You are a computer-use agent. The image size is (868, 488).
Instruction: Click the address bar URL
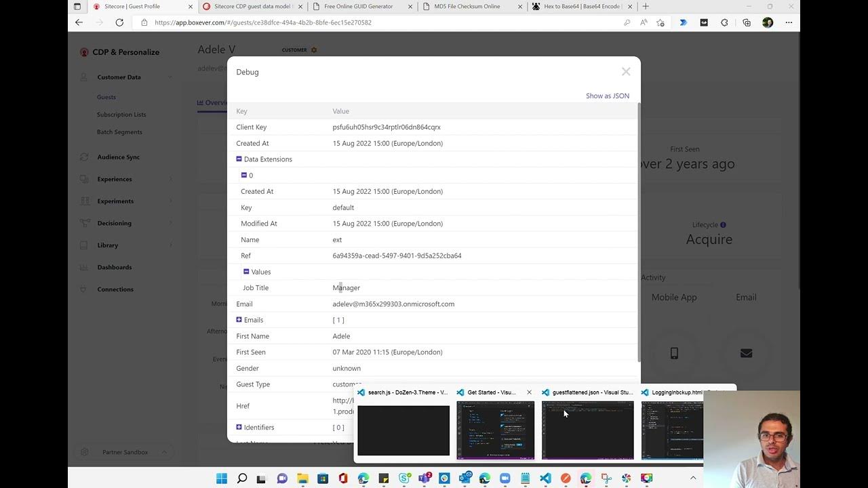point(263,22)
